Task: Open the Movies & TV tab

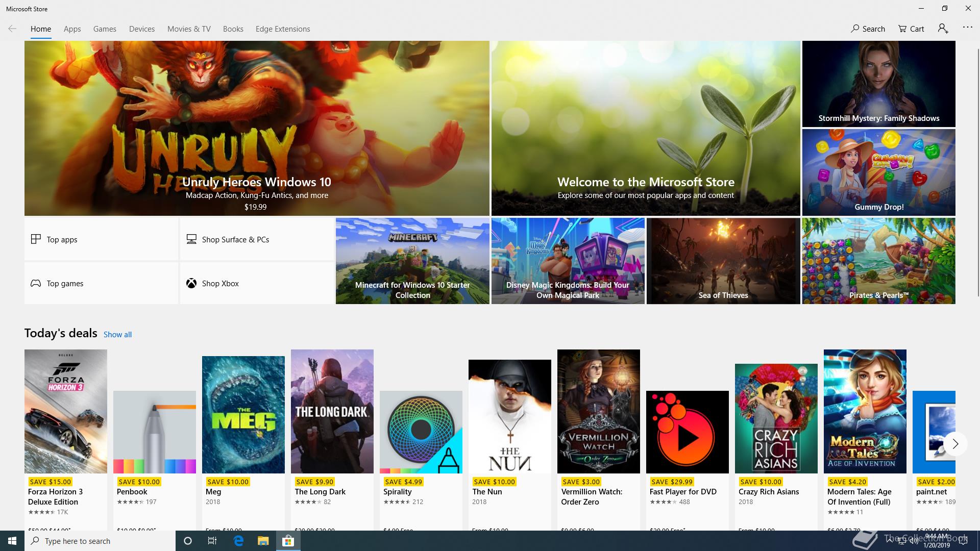Action: pos(189,29)
